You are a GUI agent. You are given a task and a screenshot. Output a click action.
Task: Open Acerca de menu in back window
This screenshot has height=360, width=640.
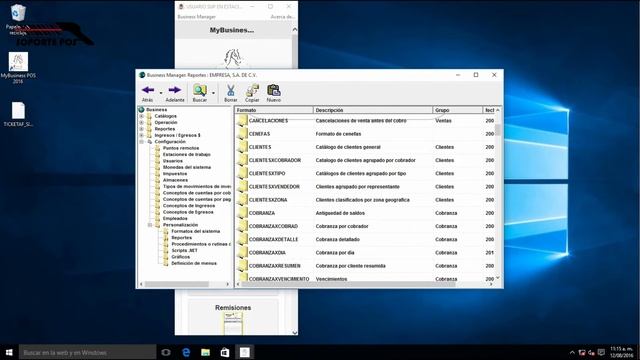(x=282, y=17)
